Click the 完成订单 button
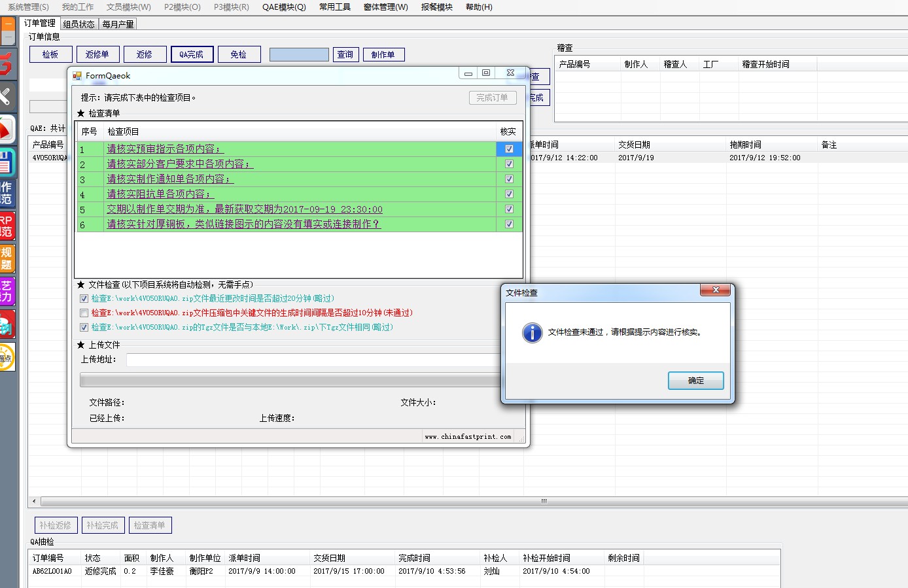The height and width of the screenshot is (588, 908). point(493,98)
